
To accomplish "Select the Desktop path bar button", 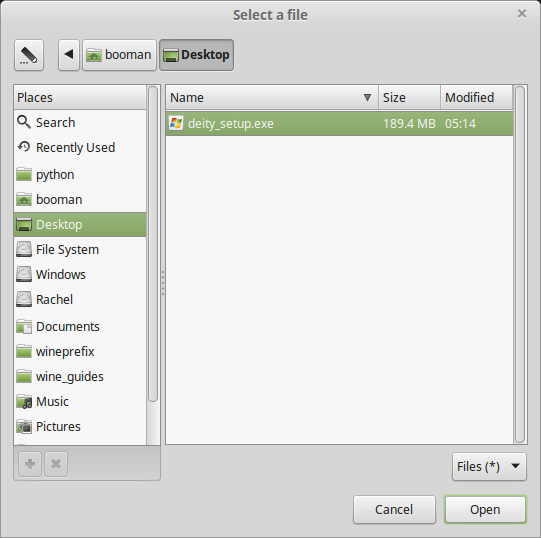I will coord(196,55).
